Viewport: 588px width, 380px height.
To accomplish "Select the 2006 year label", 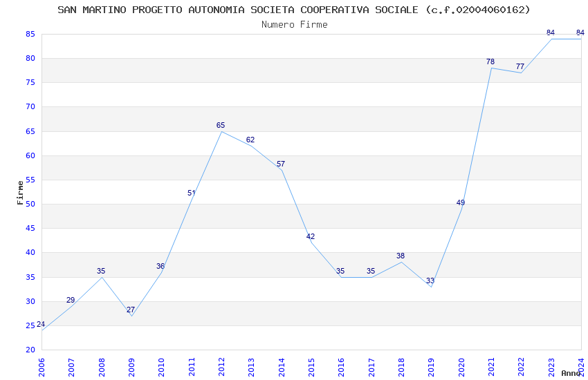I will coord(42,368).
